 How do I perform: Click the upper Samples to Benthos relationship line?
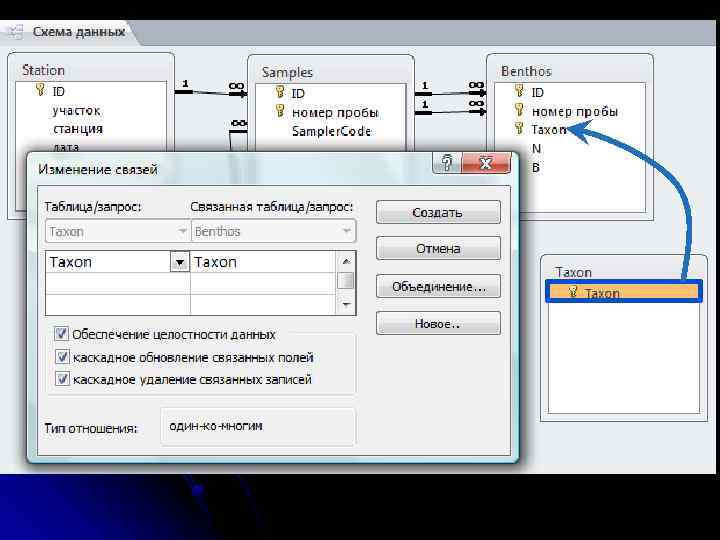tap(450, 94)
